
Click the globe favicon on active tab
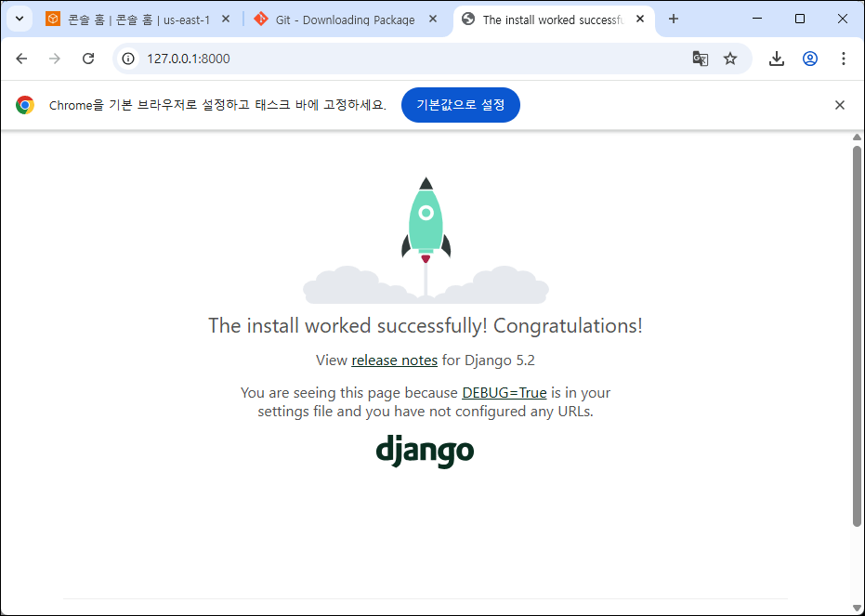(x=468, y=19)
